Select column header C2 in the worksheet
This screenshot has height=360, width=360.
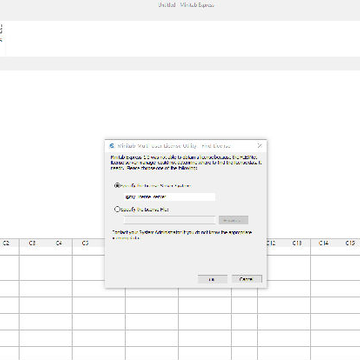(6, 243)
